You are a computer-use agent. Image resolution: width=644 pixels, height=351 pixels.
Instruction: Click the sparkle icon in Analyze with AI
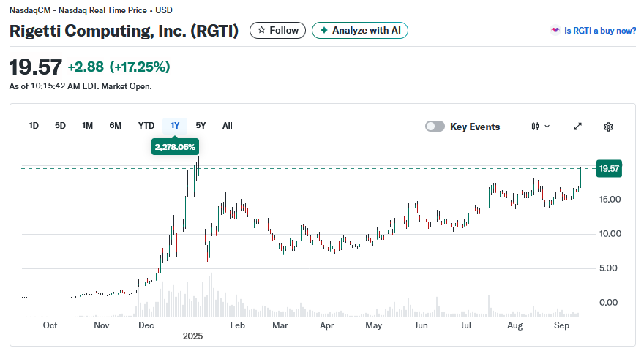[x=323, y=31]
